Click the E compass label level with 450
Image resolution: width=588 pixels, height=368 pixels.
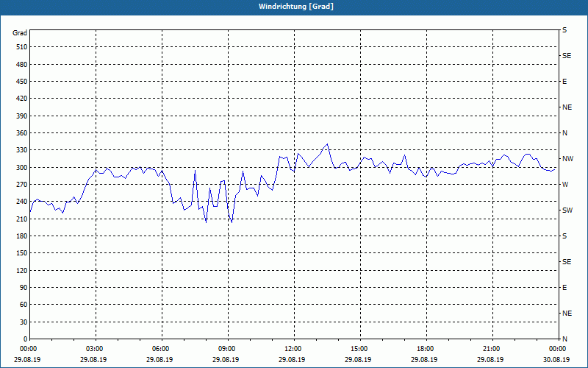click(x=564, y=82)
